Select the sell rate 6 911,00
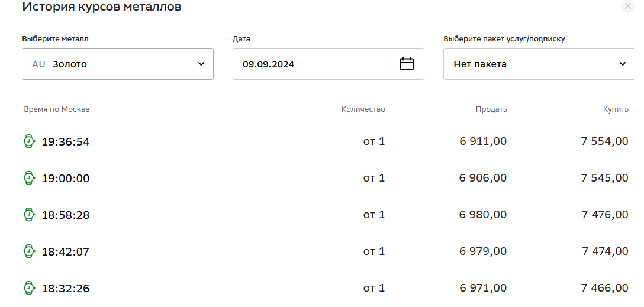 [x=483, y=141]
